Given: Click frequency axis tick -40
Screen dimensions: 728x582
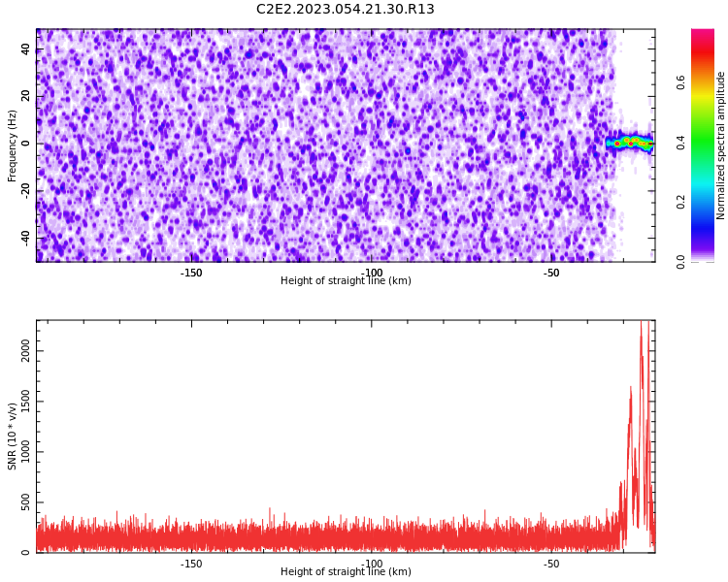Looking at the screenshot, I should pos(25,238).
